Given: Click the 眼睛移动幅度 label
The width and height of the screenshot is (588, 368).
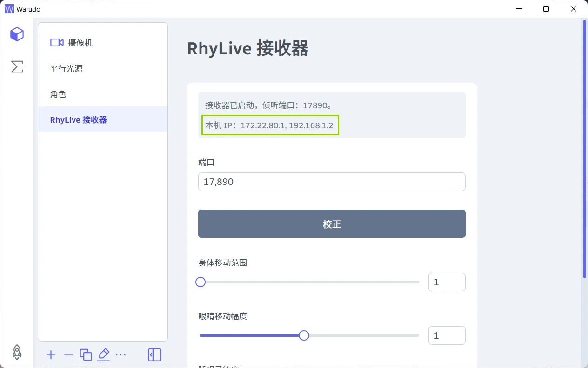Looking at the screenshot, I should coord(222,316).
